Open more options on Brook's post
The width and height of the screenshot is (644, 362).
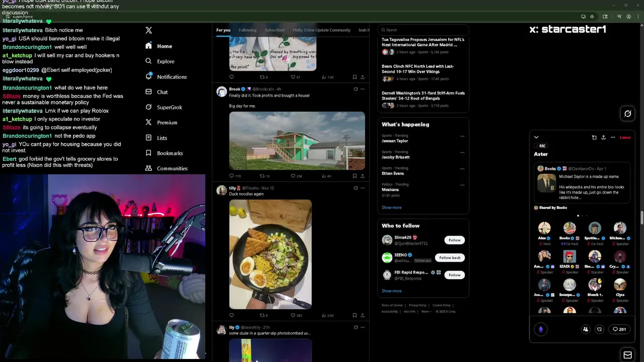[362, 89]
